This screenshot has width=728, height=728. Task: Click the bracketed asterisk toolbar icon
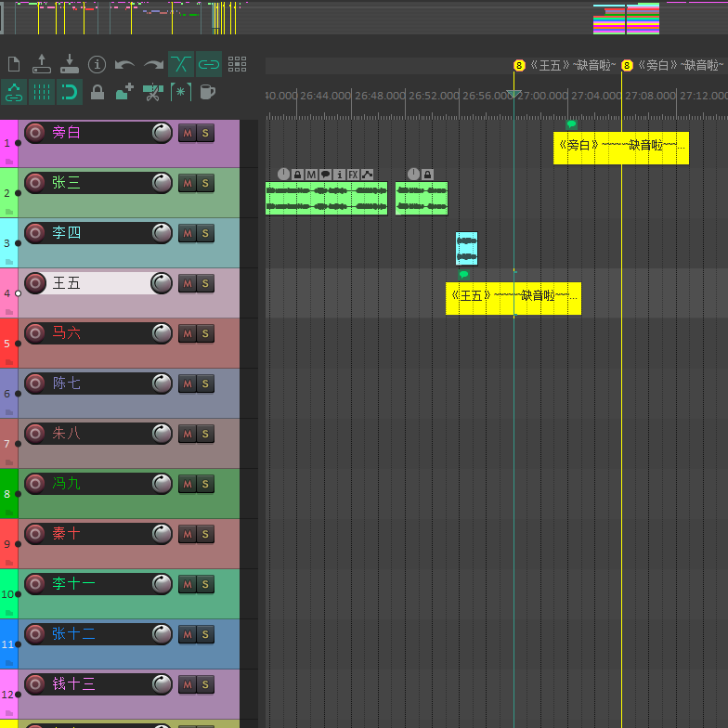pos(181,92)
